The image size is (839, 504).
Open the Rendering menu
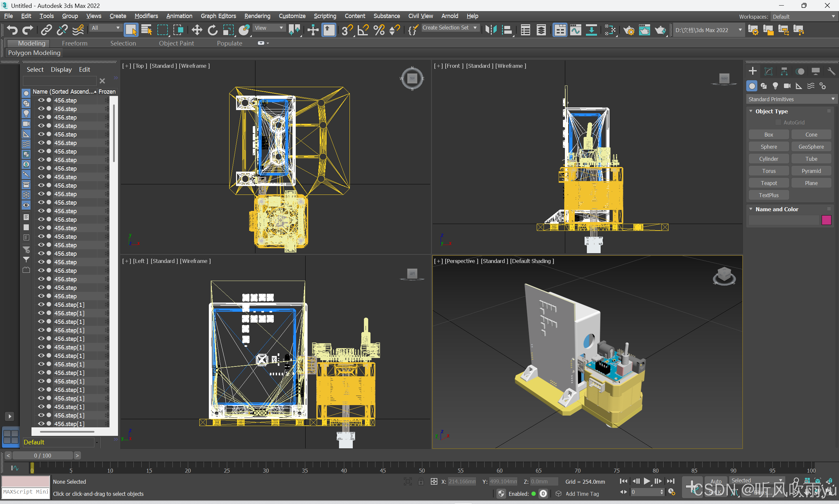pos(257,16)
